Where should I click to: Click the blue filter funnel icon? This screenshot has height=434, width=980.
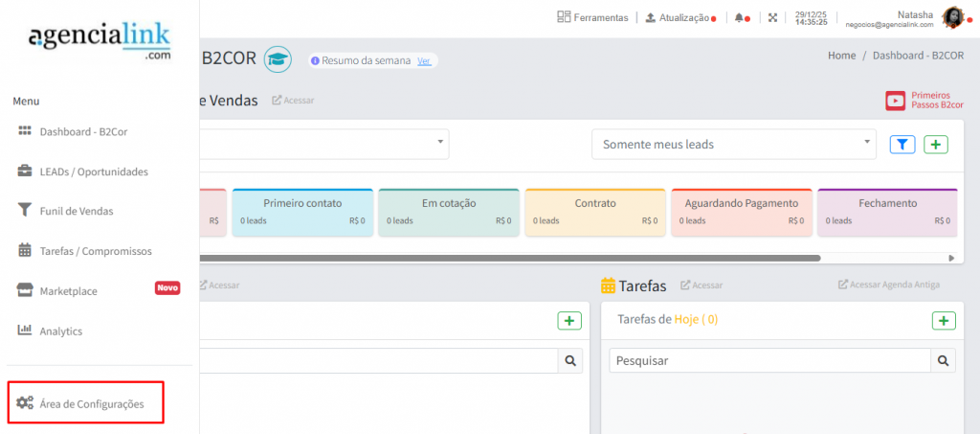point(902,145)
